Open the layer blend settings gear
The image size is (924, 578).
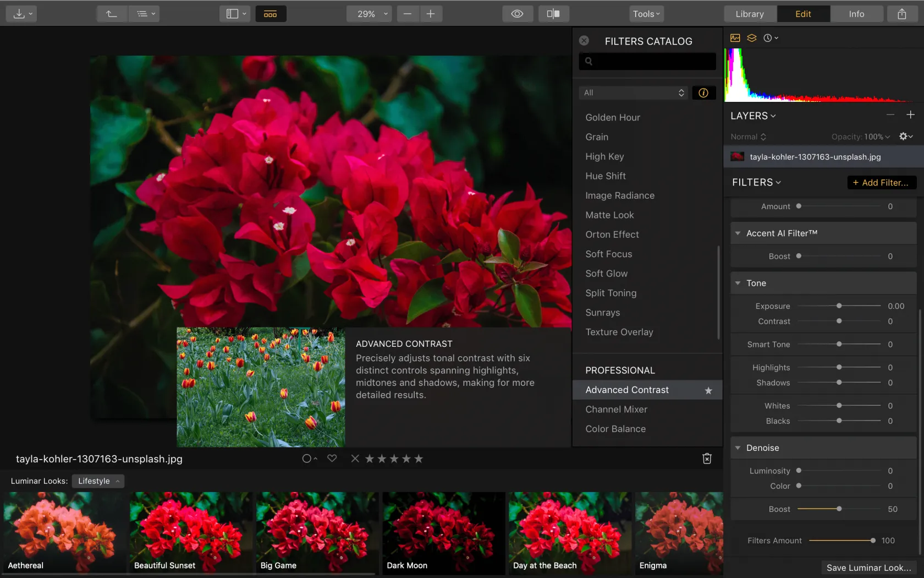[x=904, y=136]
